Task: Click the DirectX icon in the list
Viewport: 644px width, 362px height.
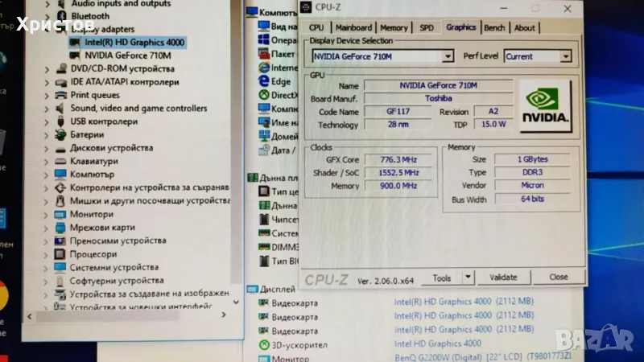Action: pos(263,96)
